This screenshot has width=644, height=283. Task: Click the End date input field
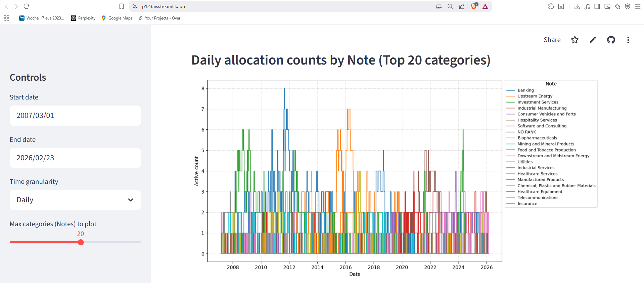click(x=75, y=158)
